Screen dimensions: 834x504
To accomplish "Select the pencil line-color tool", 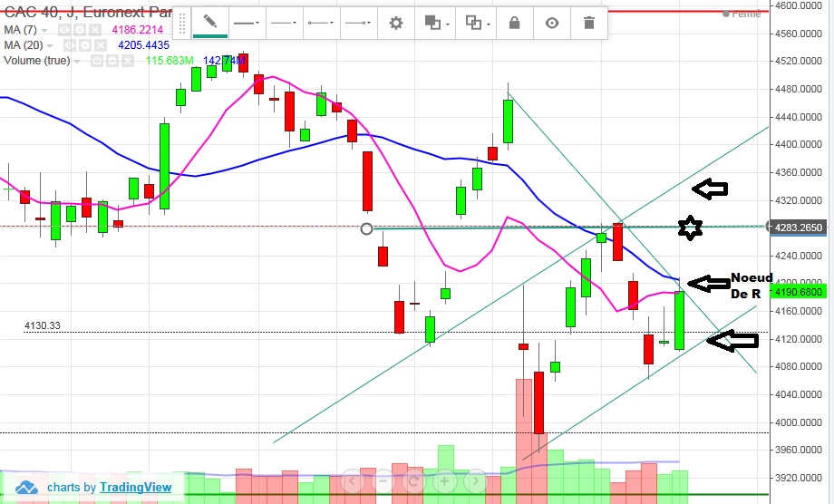I will point(210,23).
